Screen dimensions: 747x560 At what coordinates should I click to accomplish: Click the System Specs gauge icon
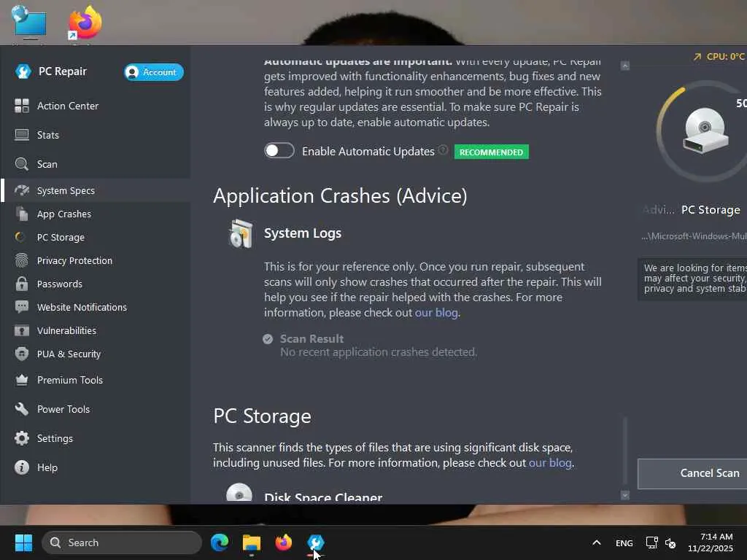21,190
